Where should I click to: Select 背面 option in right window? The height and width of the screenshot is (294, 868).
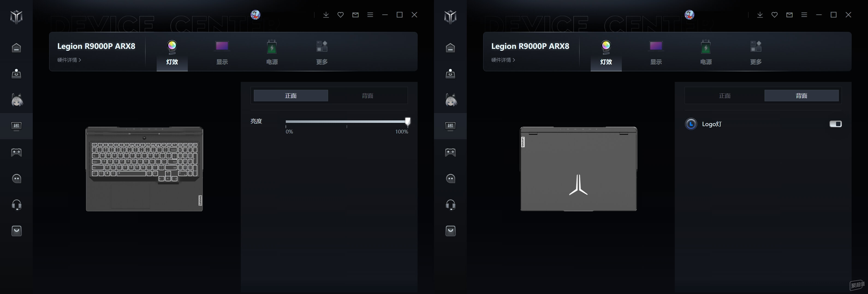pyautogui.click(x=802, y=96)
